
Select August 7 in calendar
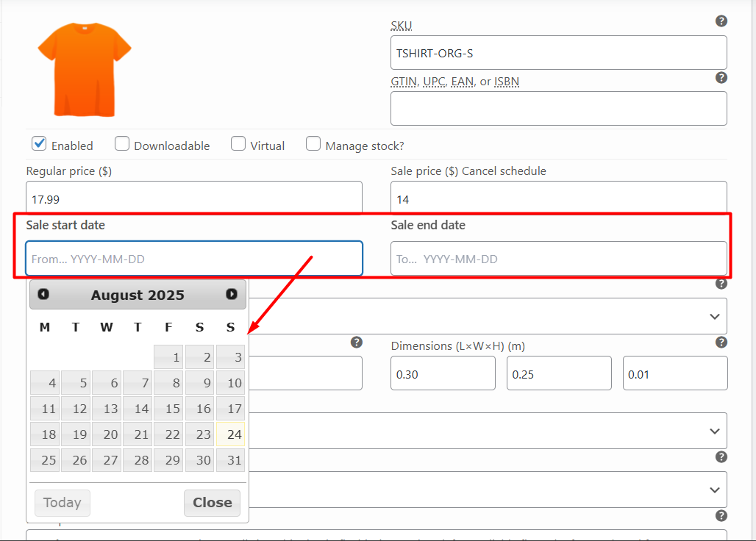(x=138, y=382)
